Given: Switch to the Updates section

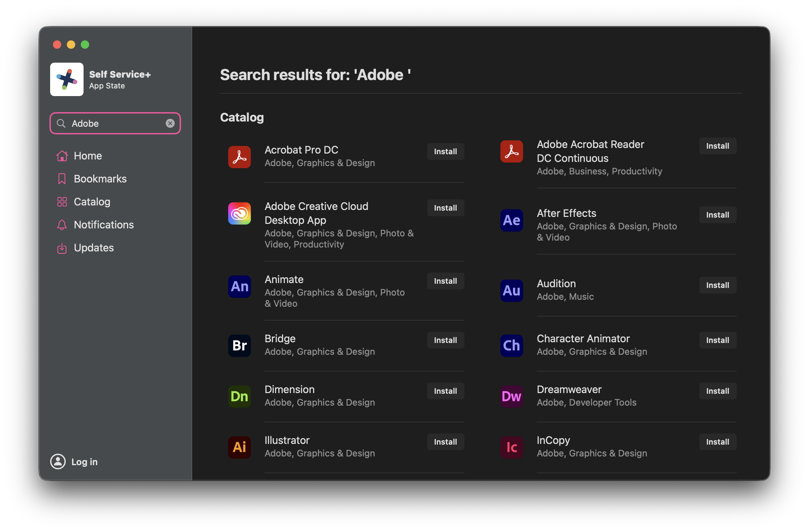Looking at the screenshot, I should coord(93,248).
